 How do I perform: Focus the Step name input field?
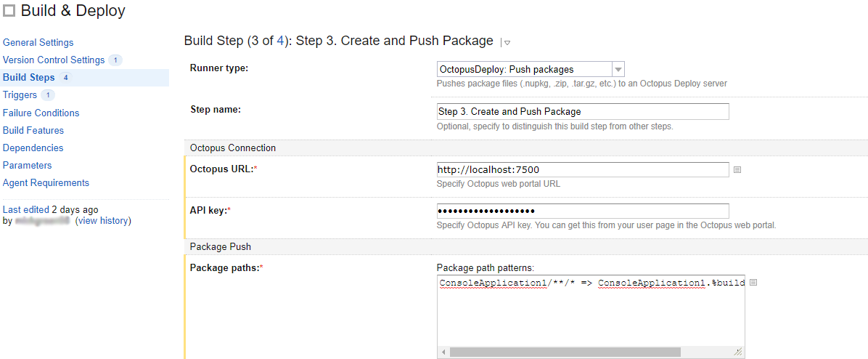(x=583, y=111)
